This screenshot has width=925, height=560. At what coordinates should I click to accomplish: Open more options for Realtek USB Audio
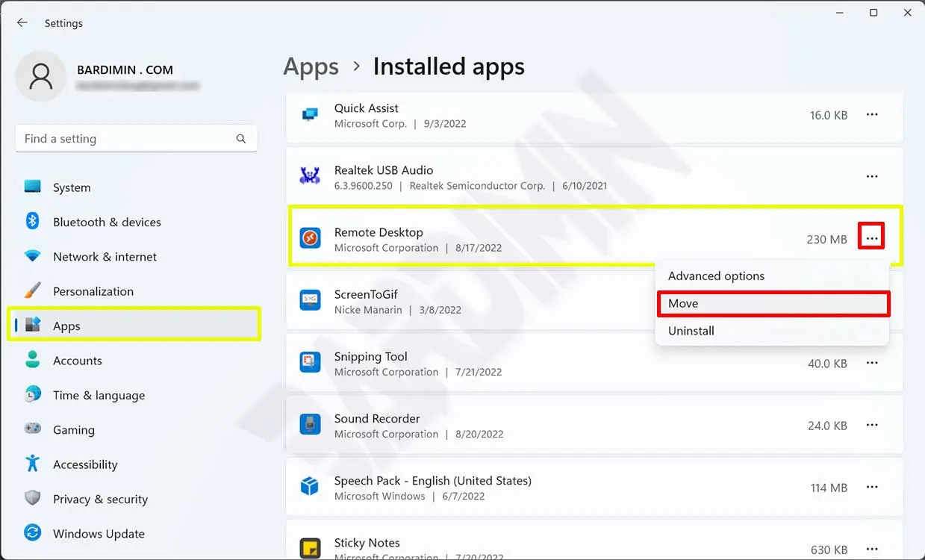[871, 177]
